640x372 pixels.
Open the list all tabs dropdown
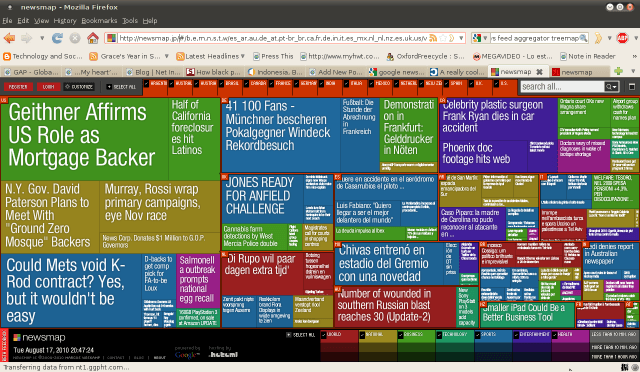(633, 71)
